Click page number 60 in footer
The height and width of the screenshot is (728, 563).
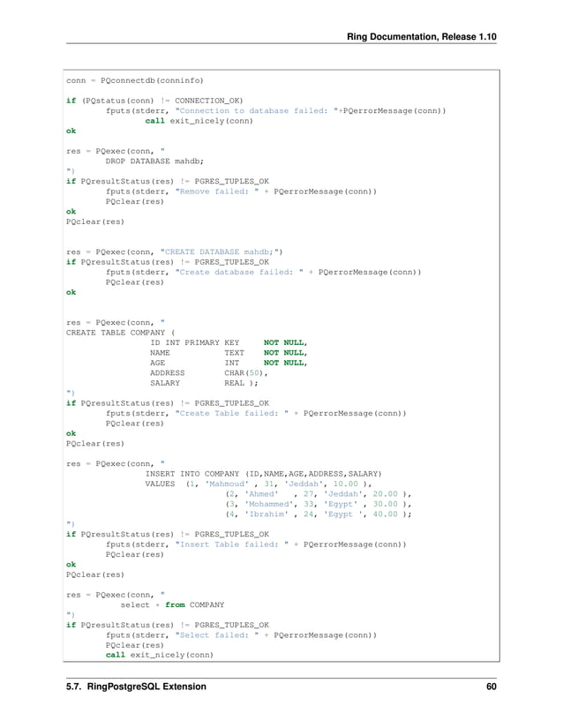[491, 687]
